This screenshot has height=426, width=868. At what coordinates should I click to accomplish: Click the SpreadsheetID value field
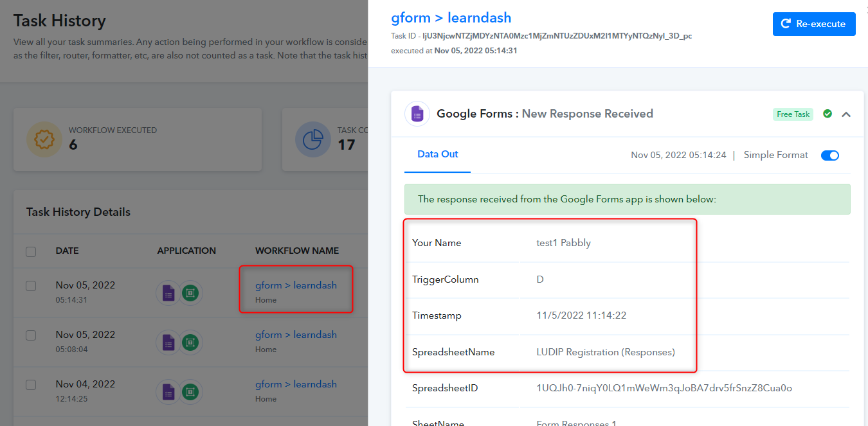point(664,388)
